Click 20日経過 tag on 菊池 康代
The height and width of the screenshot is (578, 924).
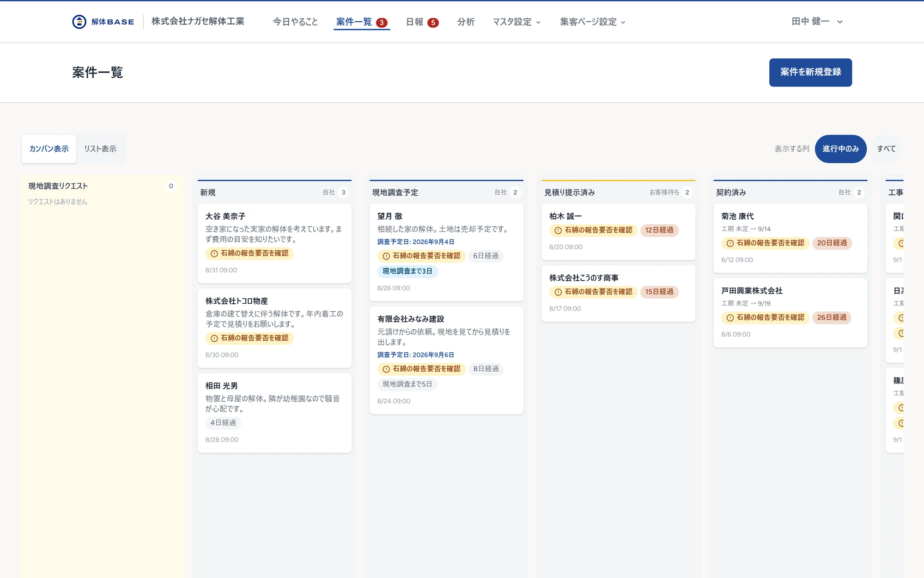pos(832,243)
